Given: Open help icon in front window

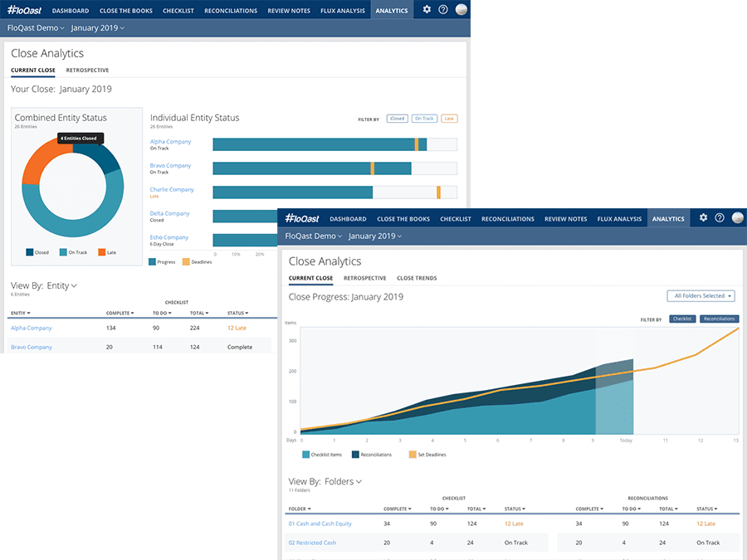Looking at the screenshot, I should [720, 217].
